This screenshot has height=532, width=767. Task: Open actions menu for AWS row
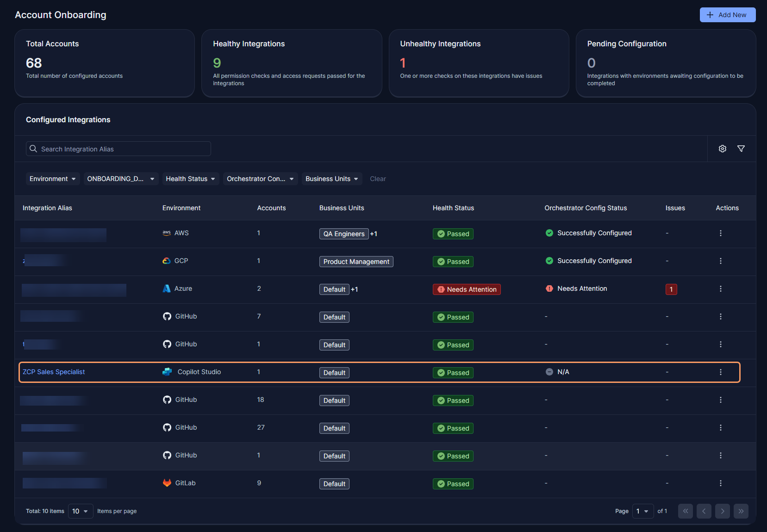tap(720, 233)
